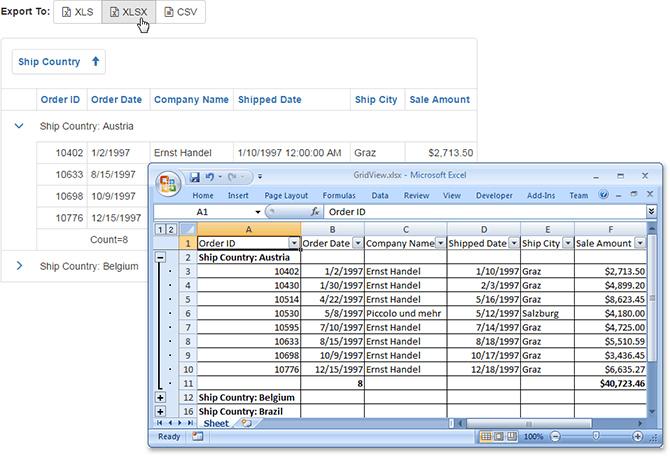Screen dimensions: 670x456
Task: Open the Order ID filter dropdown
Action: point(294,243)
